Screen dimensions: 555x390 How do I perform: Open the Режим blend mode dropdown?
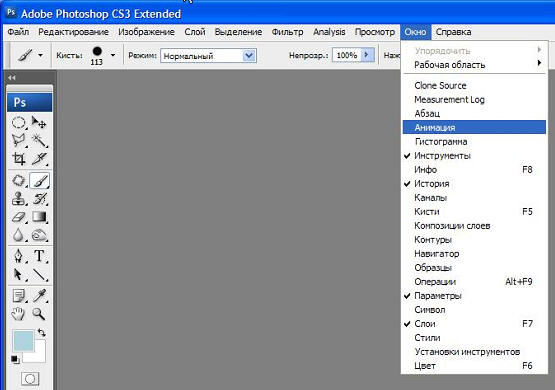click(x=208, y=56)
